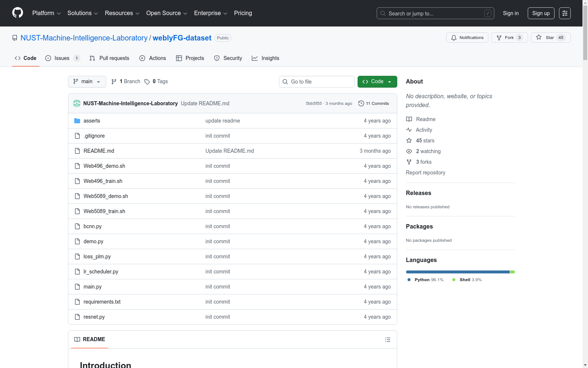Open the weblyFG-dataset repository link
The width and height of the screenshot is (588, 368).
pos(182,38)
